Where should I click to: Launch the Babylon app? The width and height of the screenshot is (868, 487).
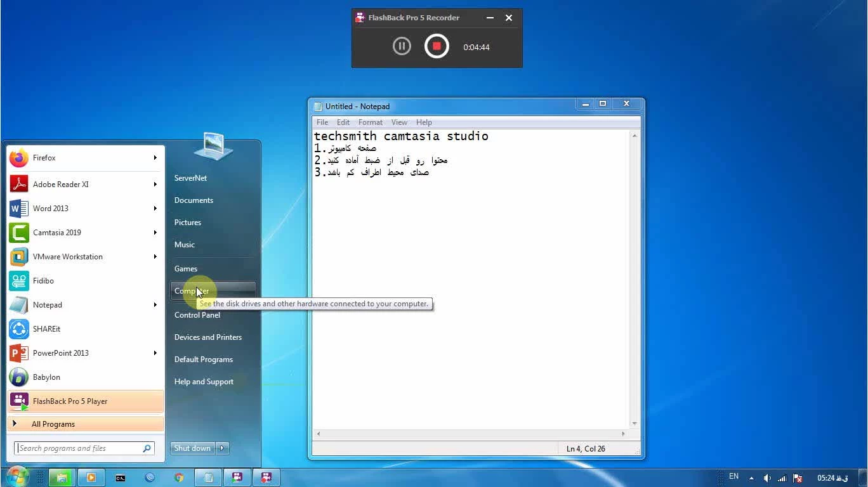point(46,377)
